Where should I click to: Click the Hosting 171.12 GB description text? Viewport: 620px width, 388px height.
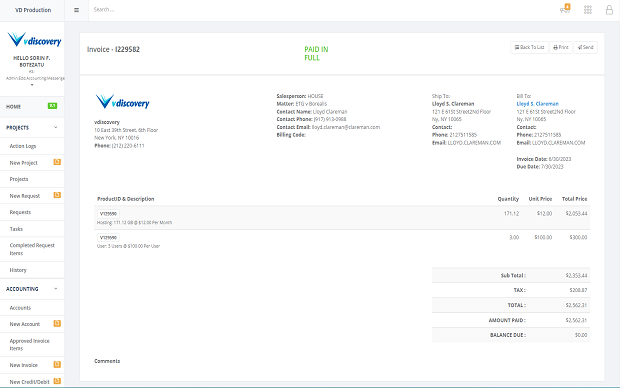tap(134, 223)
